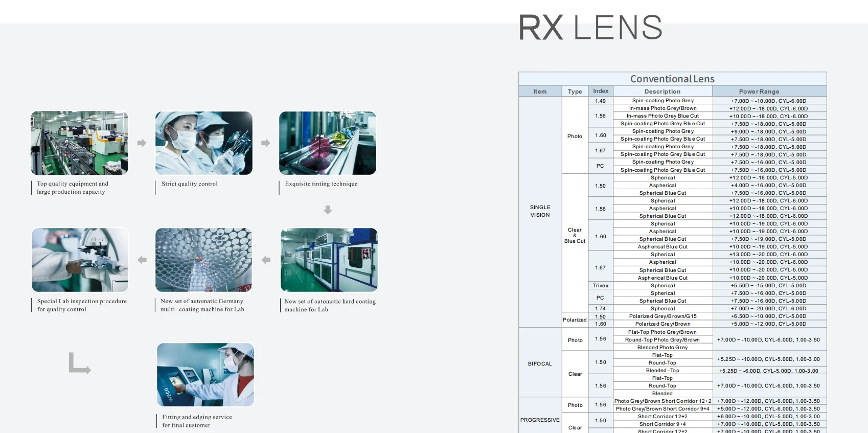
Task: Click caption "Top quality equipment and large production capacity"
Action: pyautogui.click(x=73, y=188)
